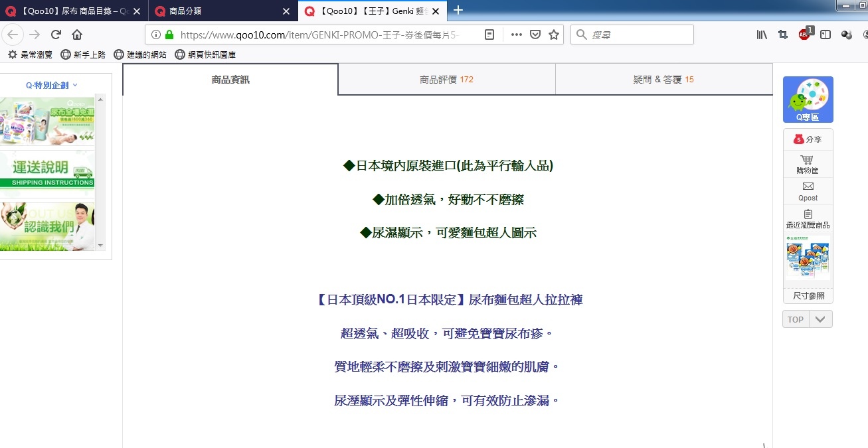Open the Library bookshelf icon

[762, 35]
